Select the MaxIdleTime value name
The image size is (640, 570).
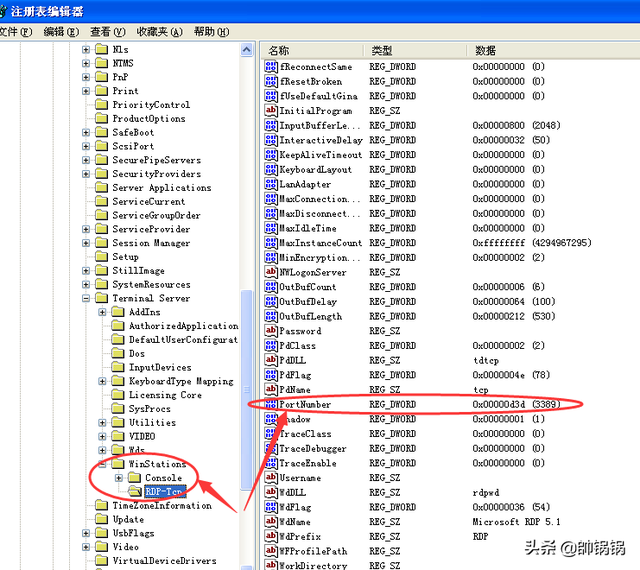point(308,228)
